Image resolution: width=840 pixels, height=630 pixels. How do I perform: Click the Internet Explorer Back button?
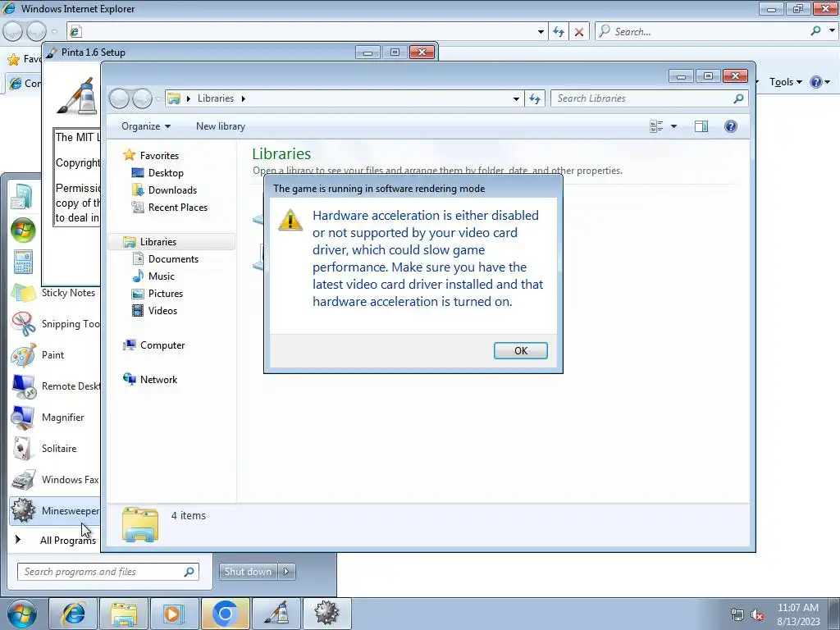pos(13,31)
